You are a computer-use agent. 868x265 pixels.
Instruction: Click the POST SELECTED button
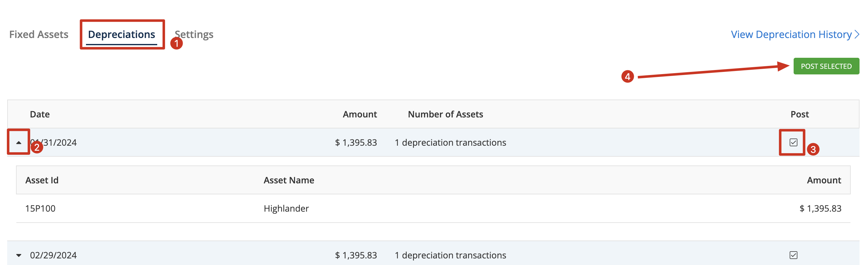click(826, 66)
